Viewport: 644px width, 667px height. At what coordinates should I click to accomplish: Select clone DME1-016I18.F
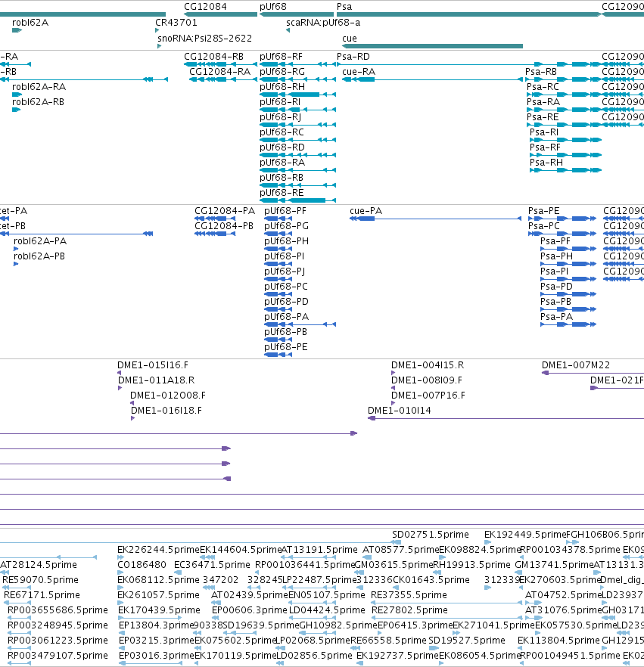click(166, 411)
